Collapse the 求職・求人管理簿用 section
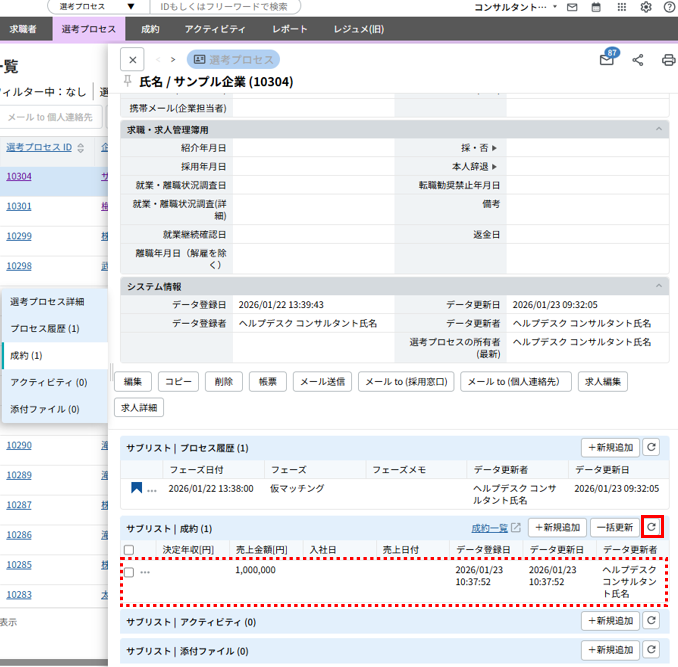 tap(659, 129)
